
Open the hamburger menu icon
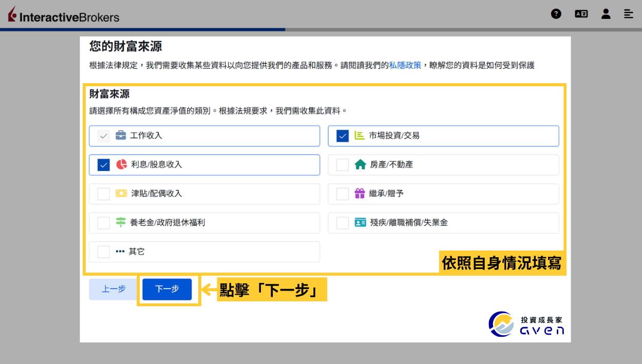coord(629,14)
